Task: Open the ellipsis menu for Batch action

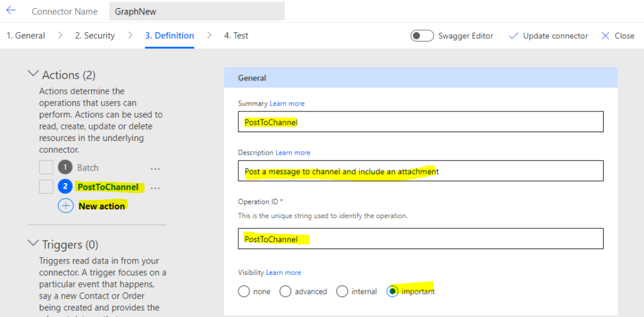Action: (x=155, y=168)
